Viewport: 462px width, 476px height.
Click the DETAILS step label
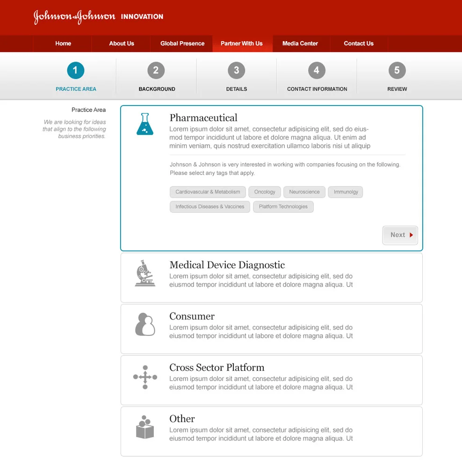[x=237, y=89]
